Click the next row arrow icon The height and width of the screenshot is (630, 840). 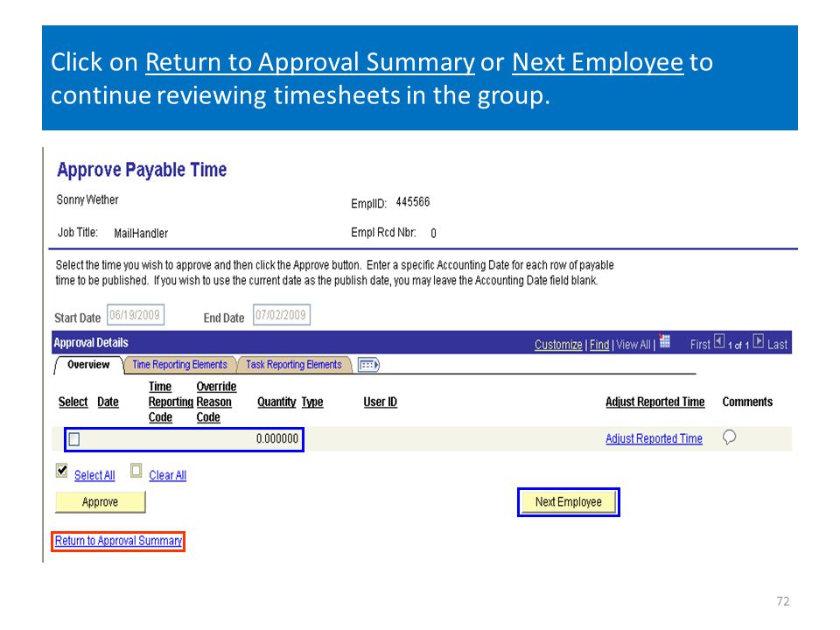click(759, 341)
